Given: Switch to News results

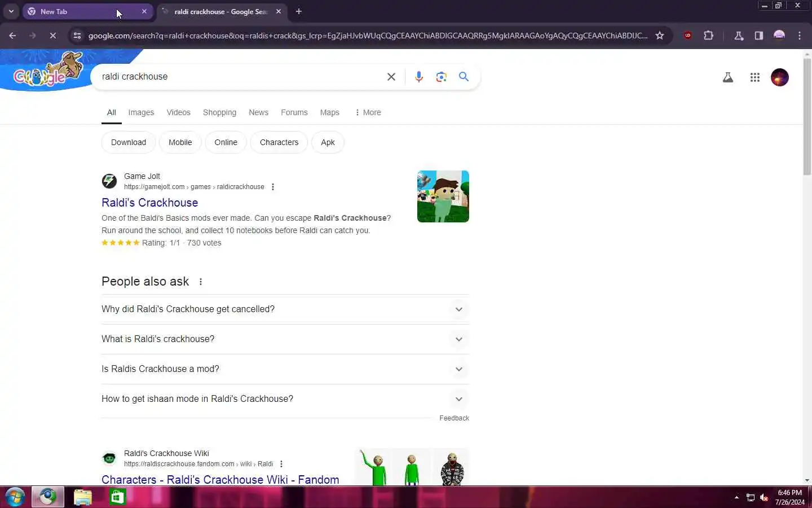Looking at the screenshot, I should coord(258,112).
